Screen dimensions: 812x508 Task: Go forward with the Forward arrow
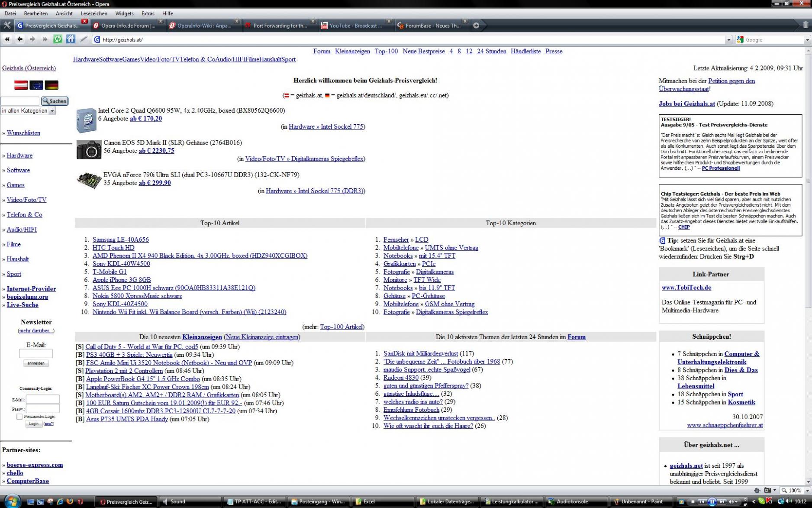pyautogui.click(x=32, y=39)
